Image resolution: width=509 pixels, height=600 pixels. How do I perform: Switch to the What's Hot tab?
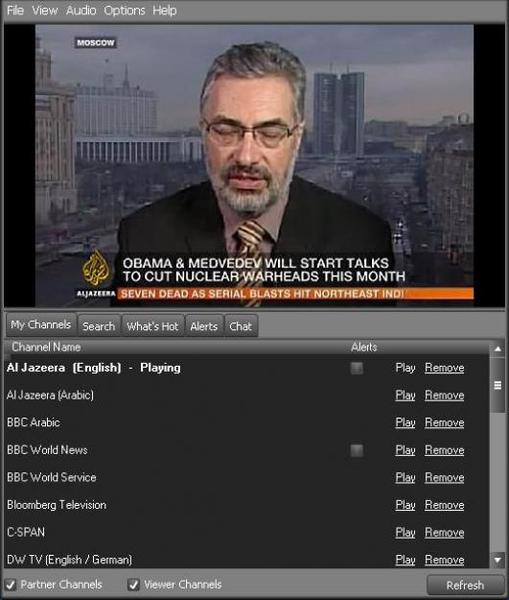[x=152, y=326]
